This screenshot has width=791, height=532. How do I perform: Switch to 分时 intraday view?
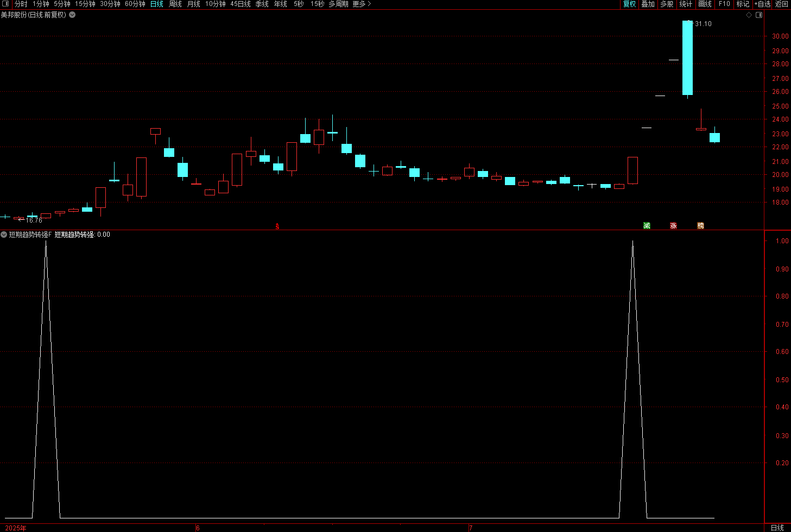click(21, 4)
